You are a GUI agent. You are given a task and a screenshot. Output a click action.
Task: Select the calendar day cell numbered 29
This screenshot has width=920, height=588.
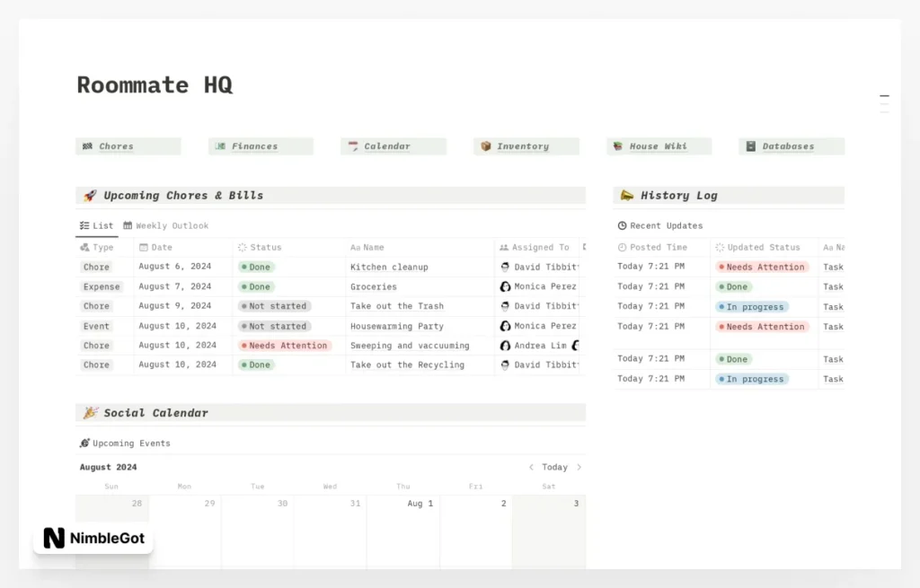click(185, 531)
